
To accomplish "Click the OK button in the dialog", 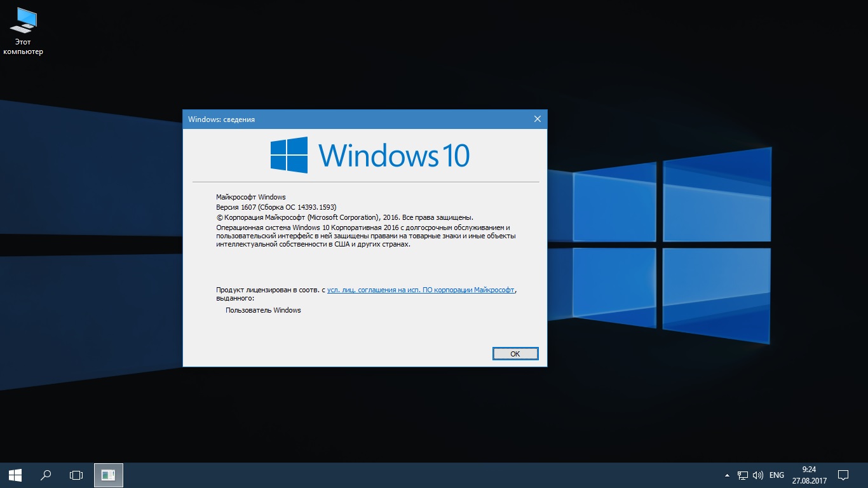I will coord(515,354).
